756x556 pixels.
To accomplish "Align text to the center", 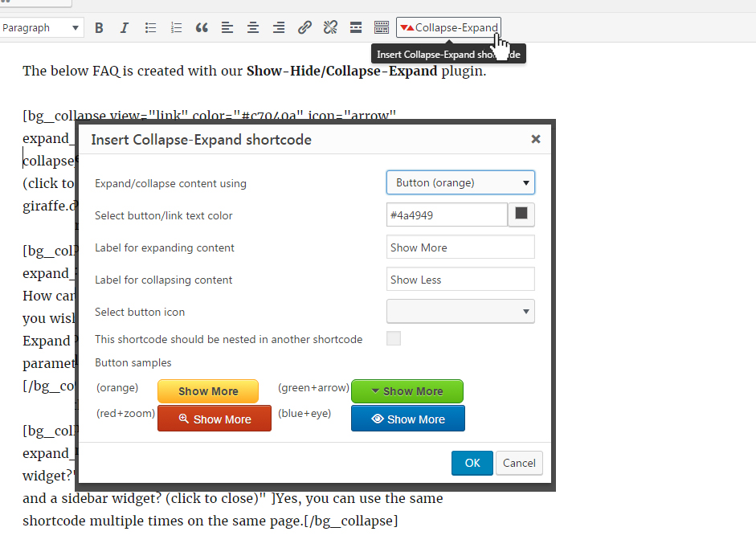I will pos(253,27).
